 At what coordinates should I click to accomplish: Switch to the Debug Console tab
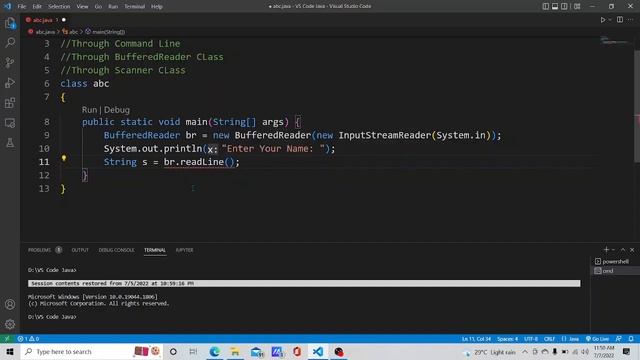click(x=116, y=250)
